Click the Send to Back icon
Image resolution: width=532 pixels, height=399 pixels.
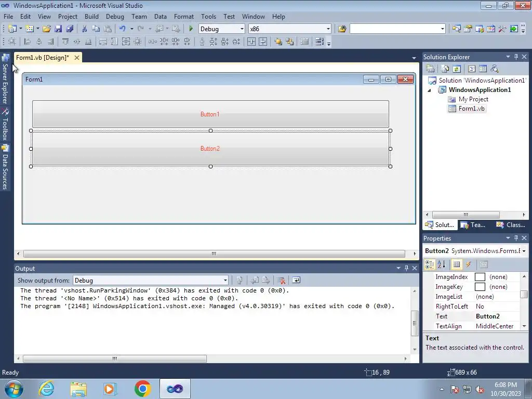click(289, 42)
